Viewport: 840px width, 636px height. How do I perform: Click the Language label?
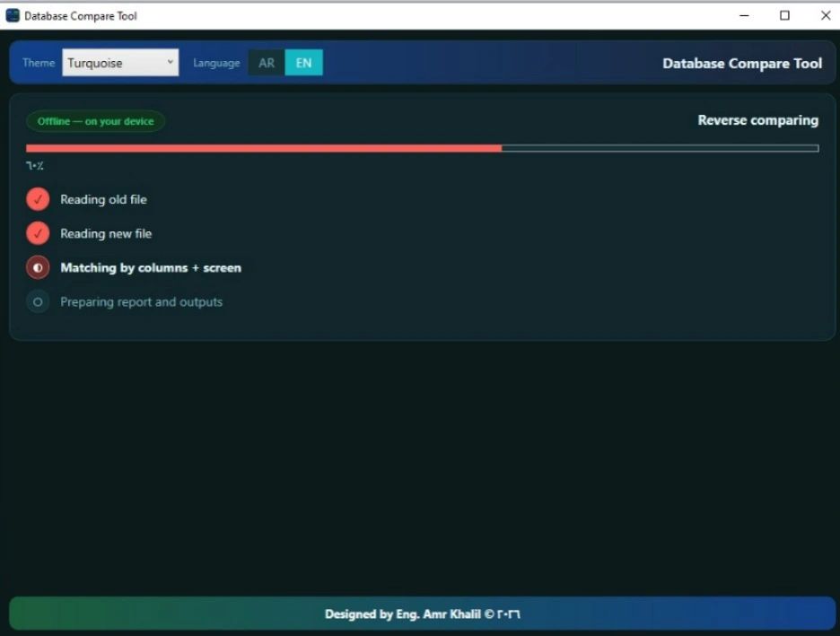pyautogui.click(x=216, y=63)
